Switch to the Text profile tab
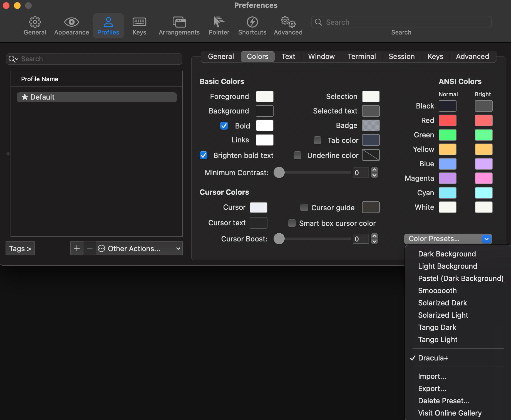Image resolution: width=511 pixels, height=420 pixels. tap(288, 56)
